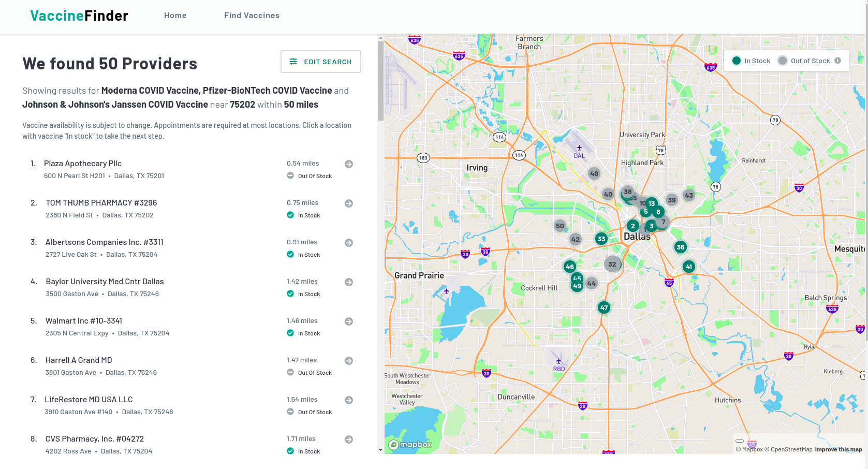Open arrow for TOM THUMB PHARMACY #3296

(349, 203)
